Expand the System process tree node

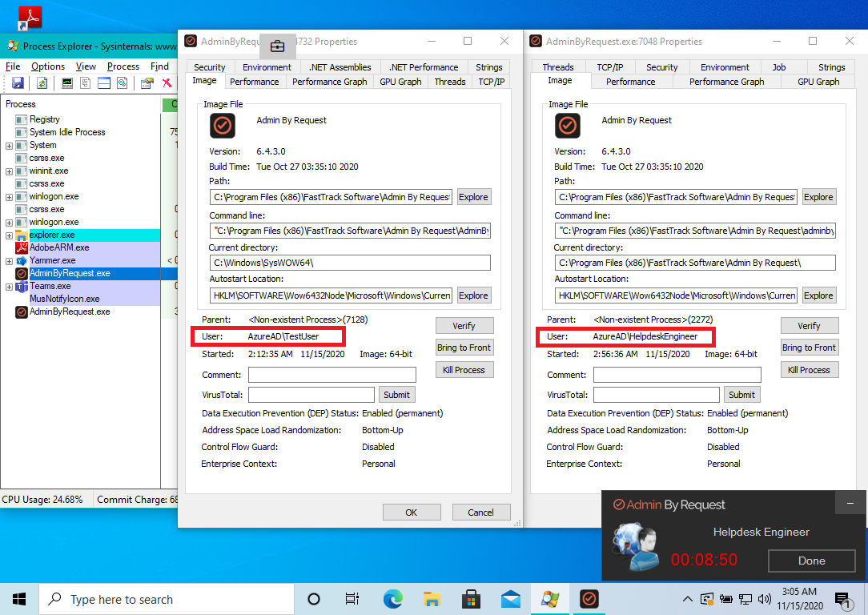click(x=9, y=146)
